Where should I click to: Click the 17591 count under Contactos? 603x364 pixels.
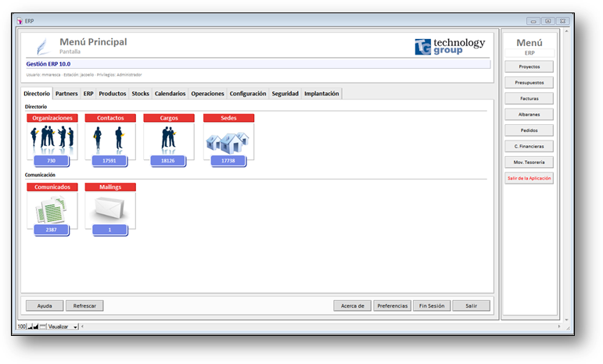(110, 161)
